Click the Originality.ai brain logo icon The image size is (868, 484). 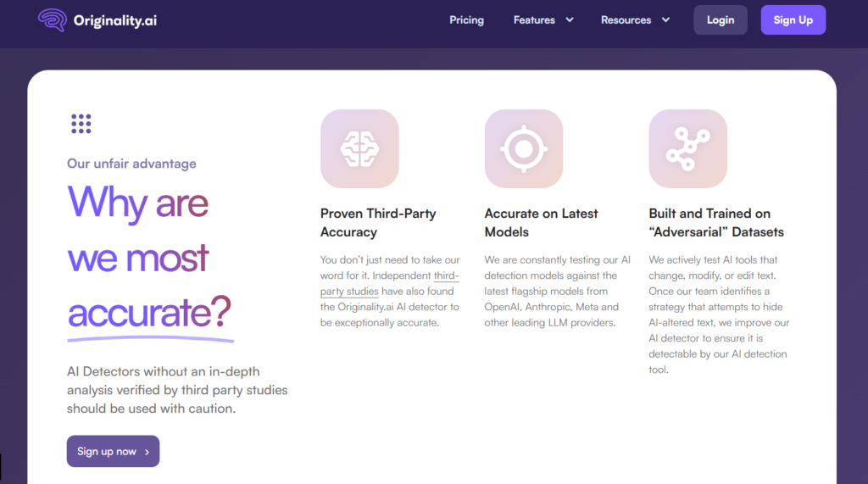[x=53, y=20]
